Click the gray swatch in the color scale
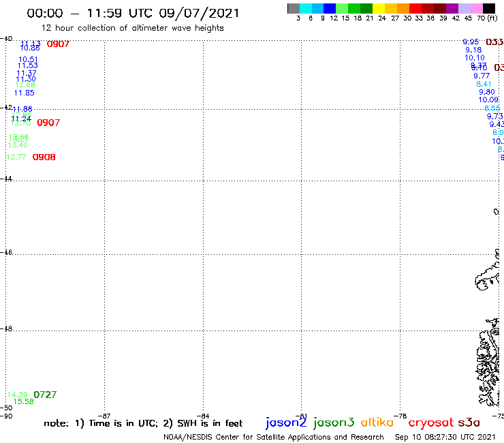The height and width of the screenshot is (443, 504). (x=294, y=8)
